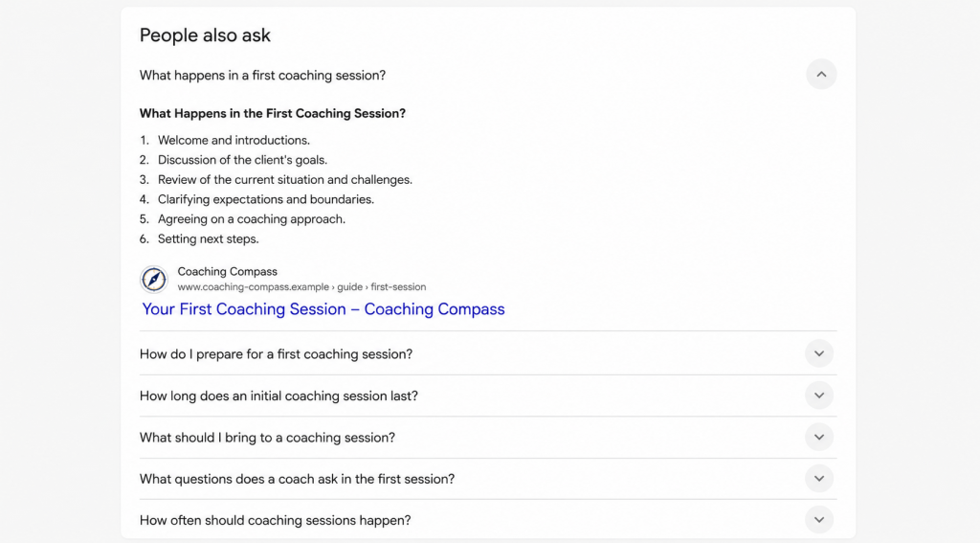Open Your First Coaching Session link

(323, 309)
